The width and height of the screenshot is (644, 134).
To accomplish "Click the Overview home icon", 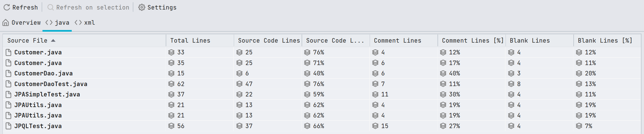I will tap(6, 22).
